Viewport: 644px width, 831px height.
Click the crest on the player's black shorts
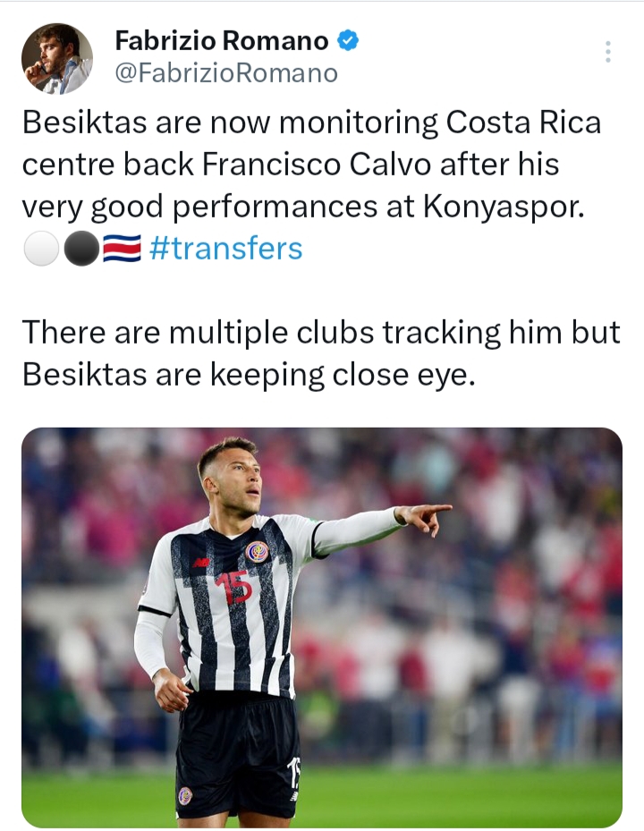point(185,795)
